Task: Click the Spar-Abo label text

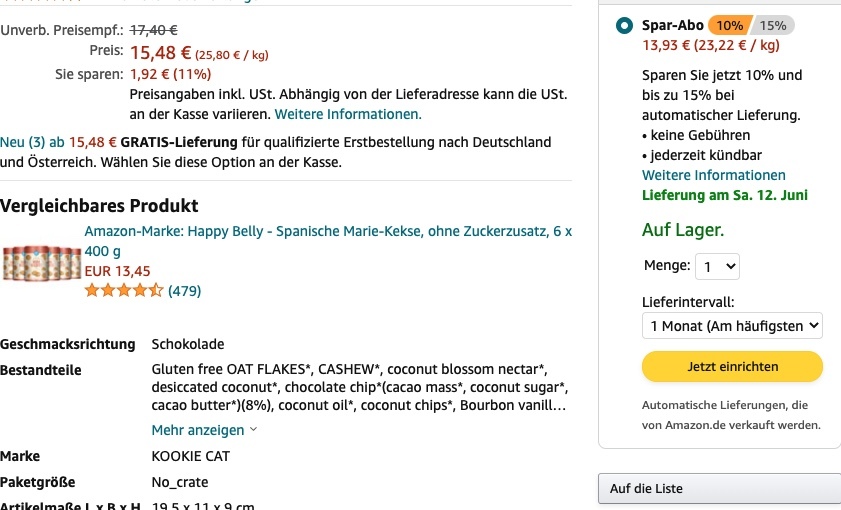Action: coord(673,25)
